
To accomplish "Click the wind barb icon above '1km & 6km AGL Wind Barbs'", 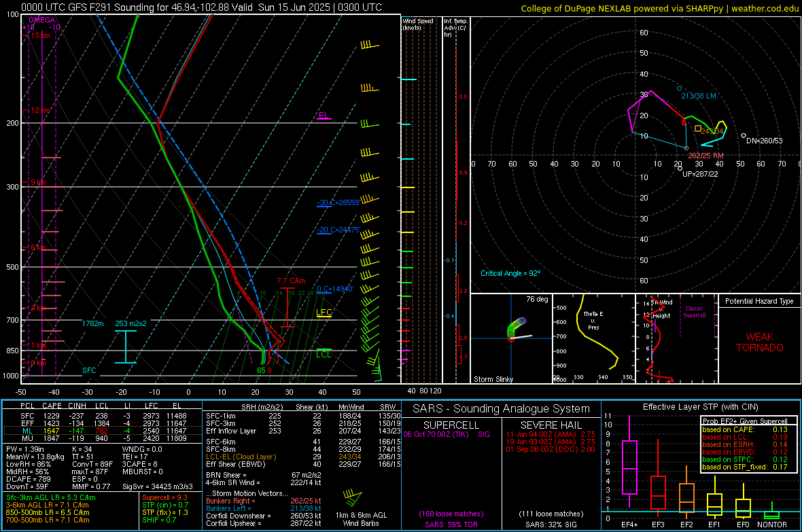I will 353,497.
